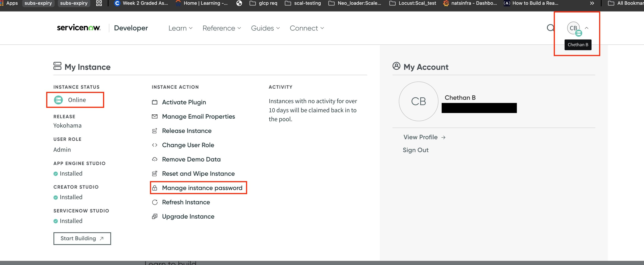Collapse the profile menu chevron
The image size is (644, 265).
point(587,28)
